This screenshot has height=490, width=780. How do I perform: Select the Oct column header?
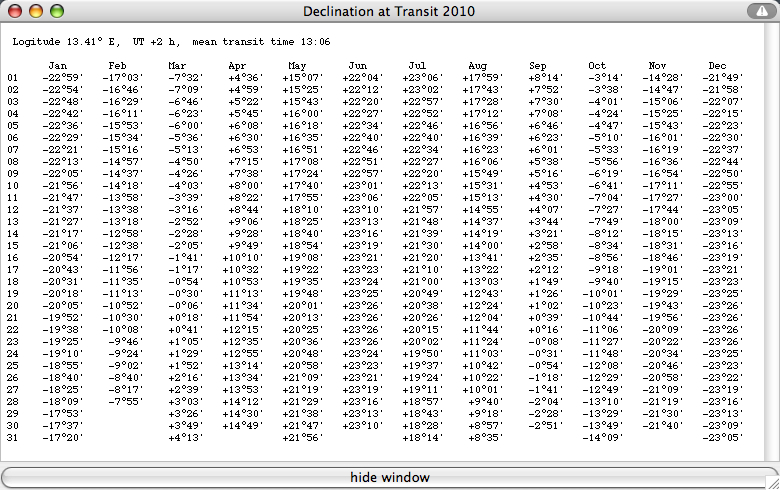click(x=597, y=66)
